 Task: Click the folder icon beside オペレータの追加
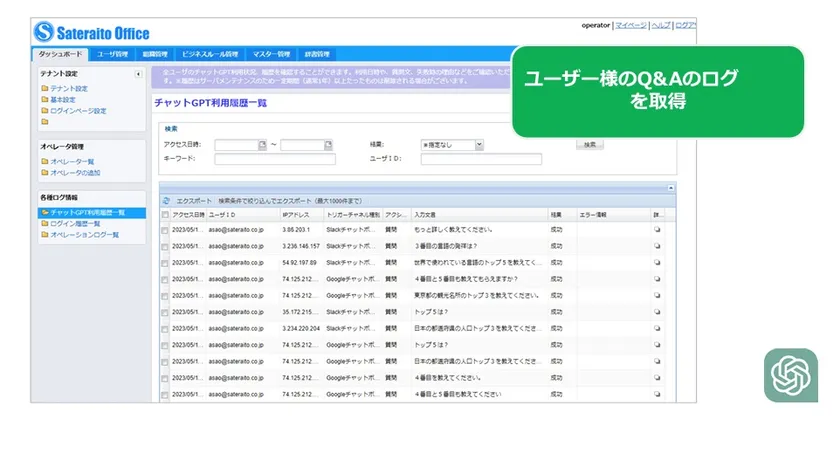tap(45, 172)
